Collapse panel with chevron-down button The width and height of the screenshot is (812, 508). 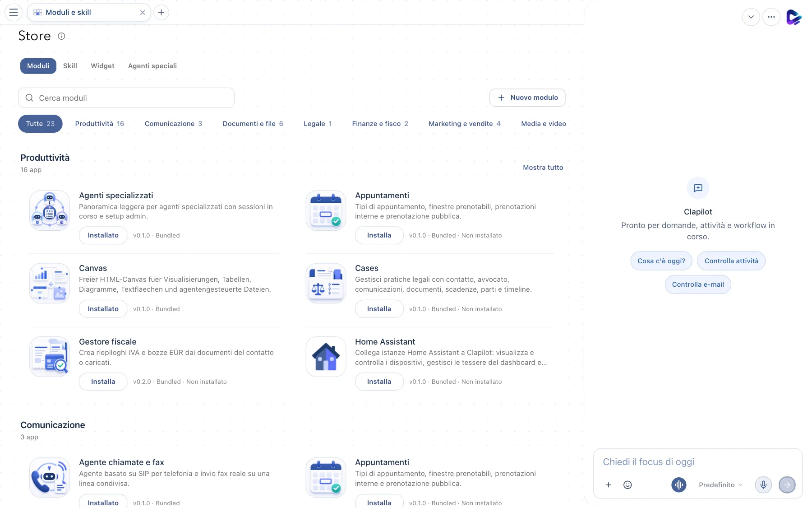(x=751, y=17)
